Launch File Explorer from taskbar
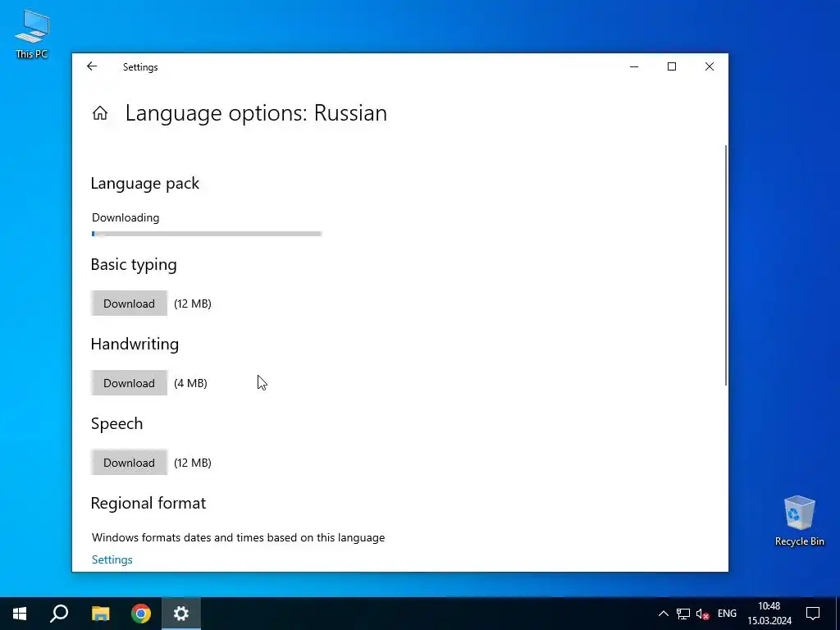Image resolution: width=840 pixels, height=630 pixels. [x=100, y=614]
